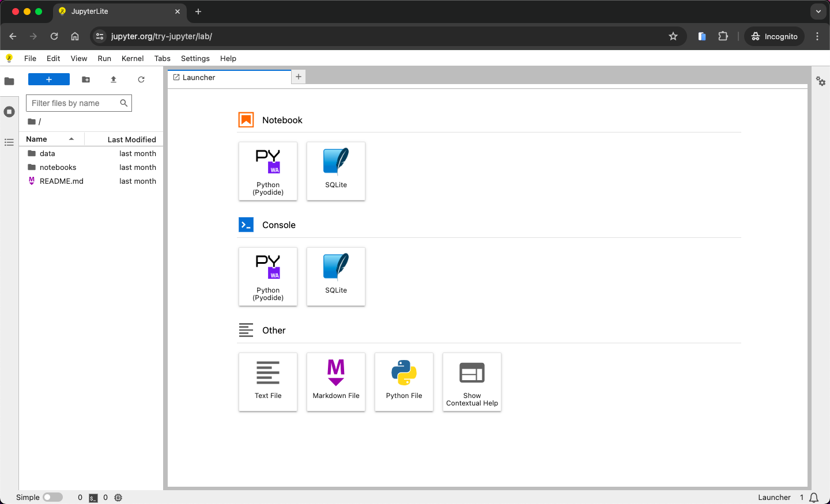Open the browser Extensions puzzle icon
830x504 pixels.
tap(723, 36)
